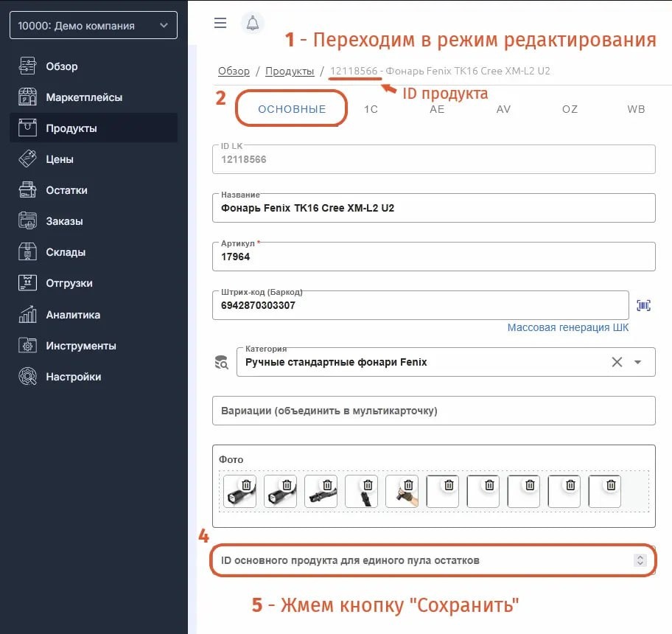The height and width of the screenshot is (634, 672).
Task: Delete the third photo via trash icon
Action: (327, 485)
